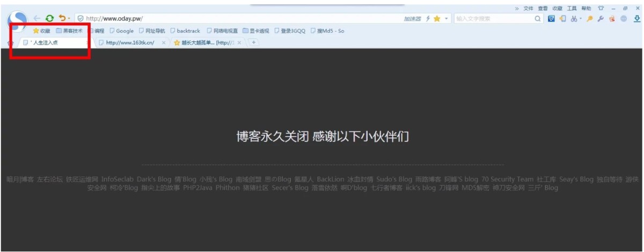This screenshot has height=252, width=644.
Task: Close the http://www.163tk.cn/ tab
Action: point(164,43)
